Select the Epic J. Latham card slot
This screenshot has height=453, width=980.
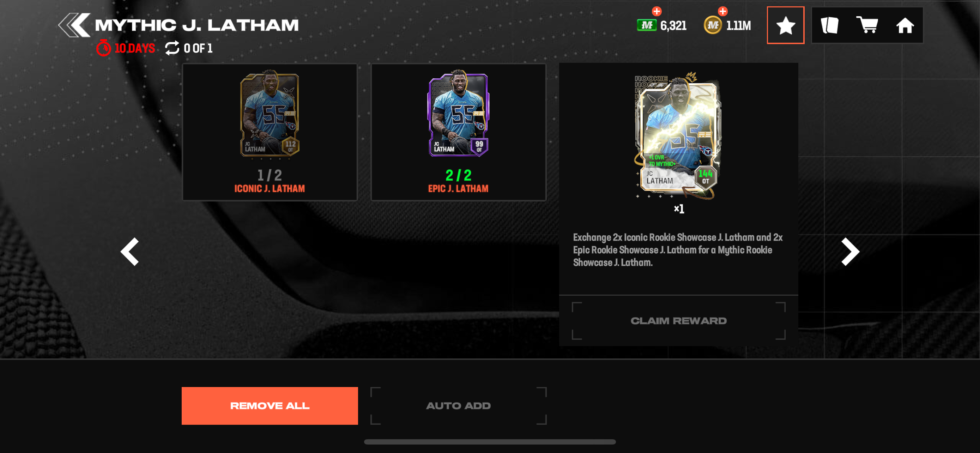(458, 132)
